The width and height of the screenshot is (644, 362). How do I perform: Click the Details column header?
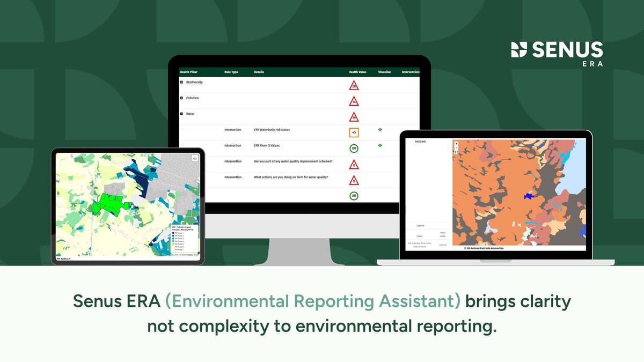coord(259,72)
